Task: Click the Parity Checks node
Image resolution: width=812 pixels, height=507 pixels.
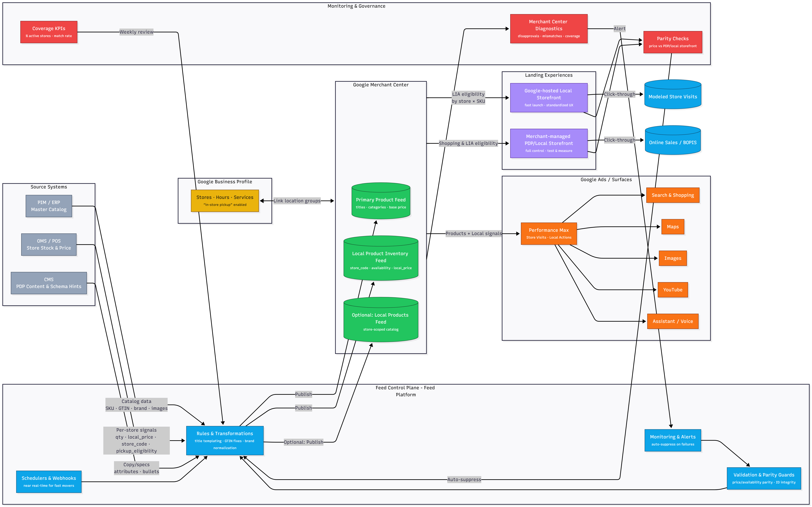Action: point(672,42)
